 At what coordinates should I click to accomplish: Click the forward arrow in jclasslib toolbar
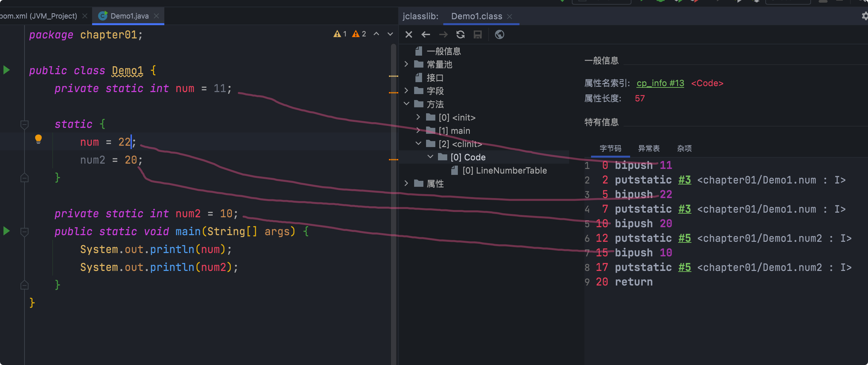pyautogui.click(x=443, y=34)
